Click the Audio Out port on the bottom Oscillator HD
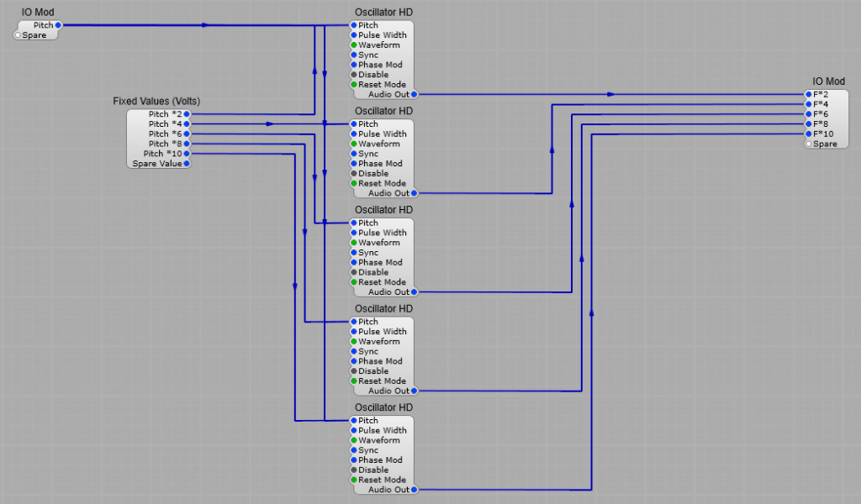Image resolution: width=861 pixels, height=504 pixels. [x=414, y=490]
